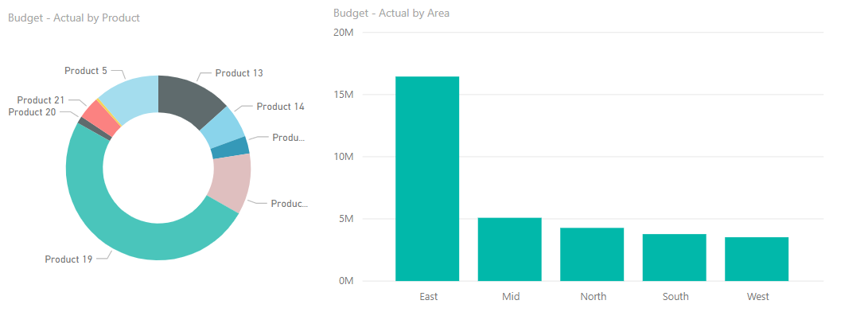Select the North bar
Screen dimensions: 868x312
click(592, 255)
